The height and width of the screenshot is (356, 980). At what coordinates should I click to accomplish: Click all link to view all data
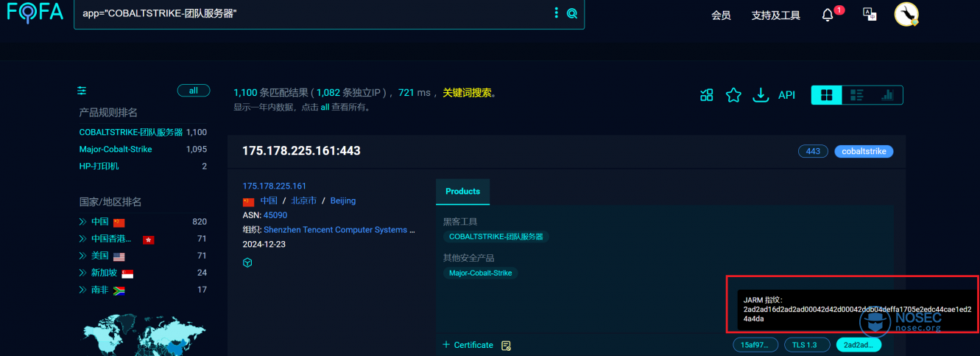pyautogui.click(x=325, y=107)
